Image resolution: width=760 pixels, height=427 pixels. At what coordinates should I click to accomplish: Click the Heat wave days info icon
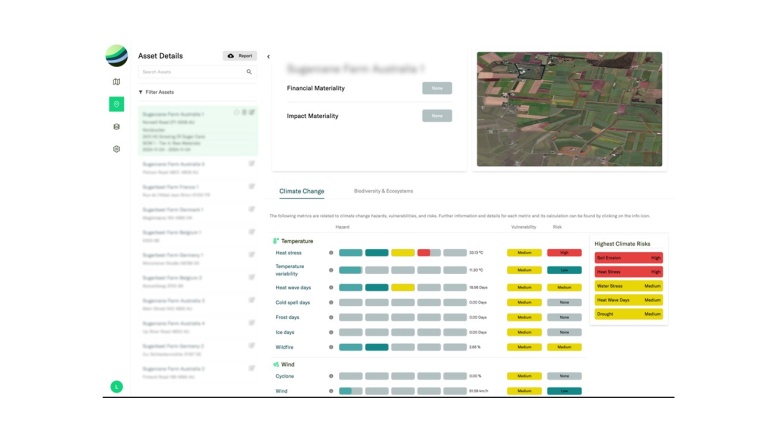[x=331, y=287]
